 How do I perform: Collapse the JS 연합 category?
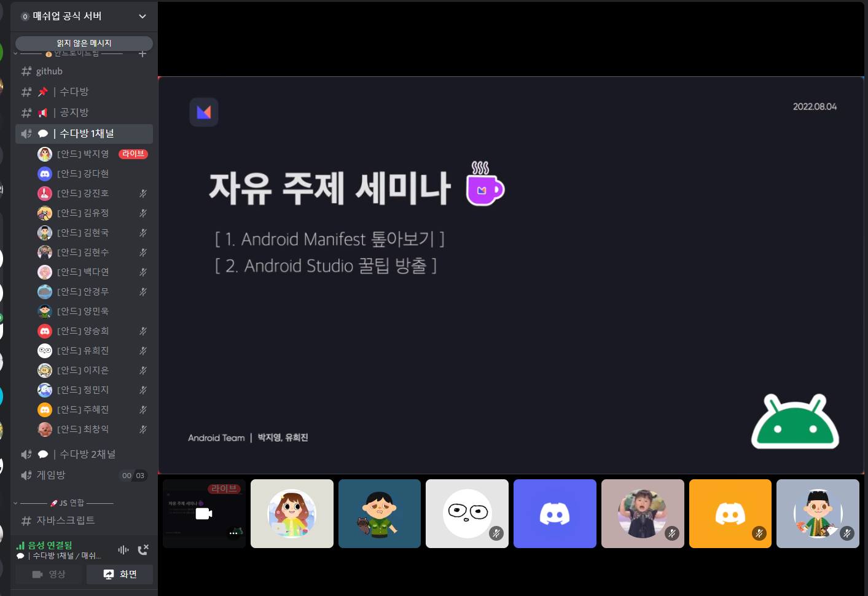(65, 503)
